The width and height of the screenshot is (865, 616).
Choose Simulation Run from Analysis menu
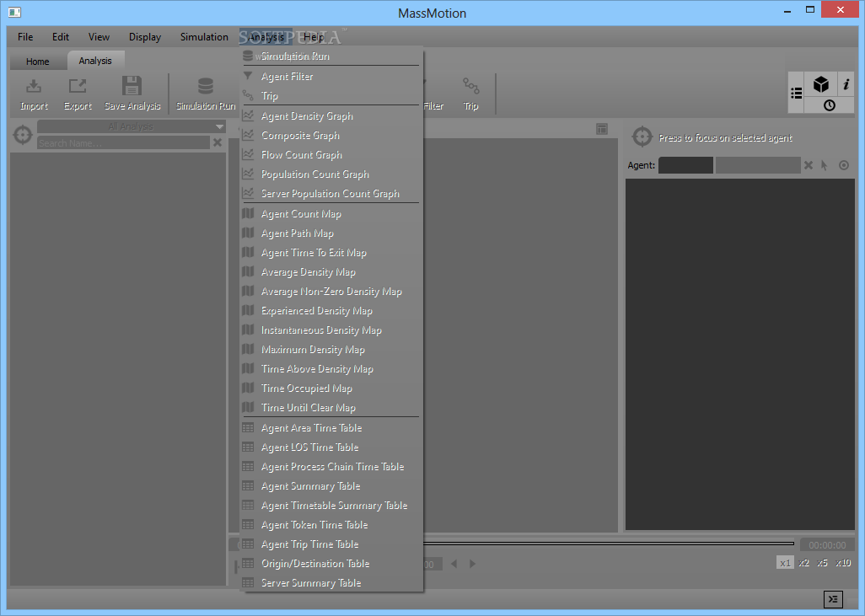click(331, 56)
